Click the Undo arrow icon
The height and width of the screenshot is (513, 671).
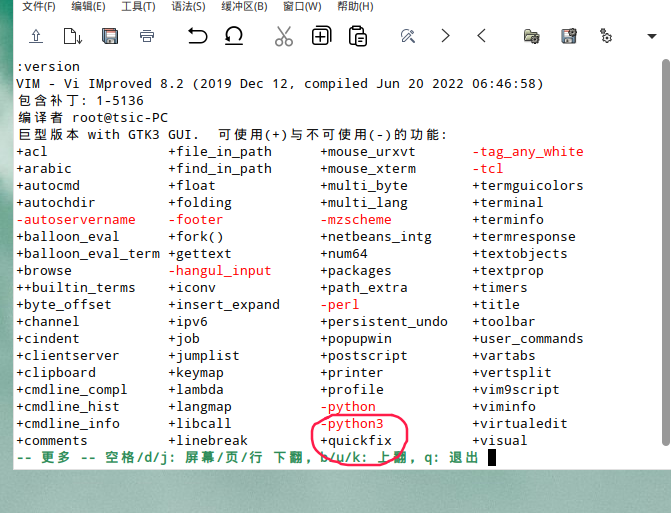tap(197, 36)
